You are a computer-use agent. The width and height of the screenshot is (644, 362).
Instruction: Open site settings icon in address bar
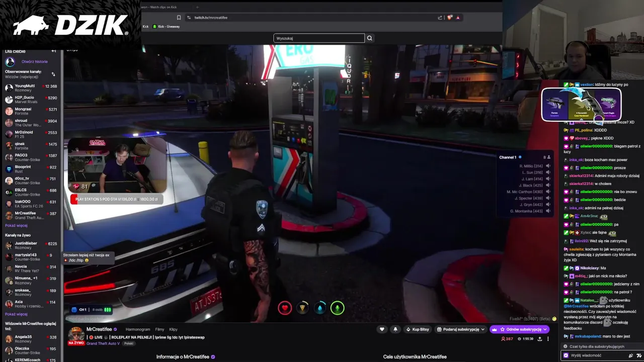tap(189, 18)
